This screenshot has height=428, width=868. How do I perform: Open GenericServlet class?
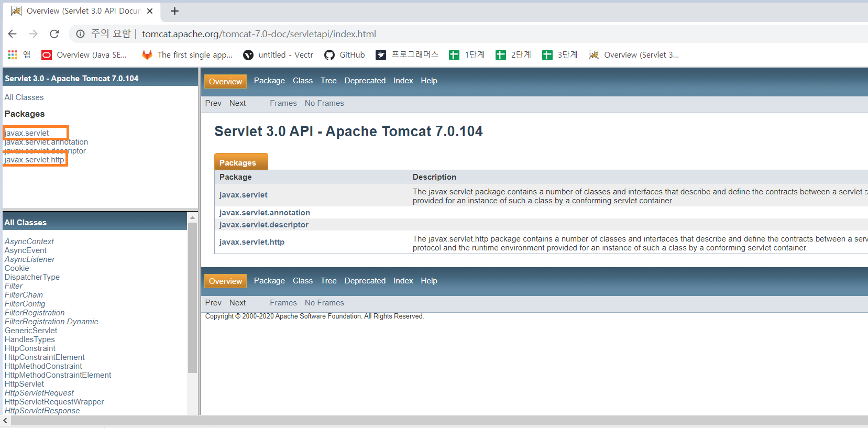(x=31, y=331)
